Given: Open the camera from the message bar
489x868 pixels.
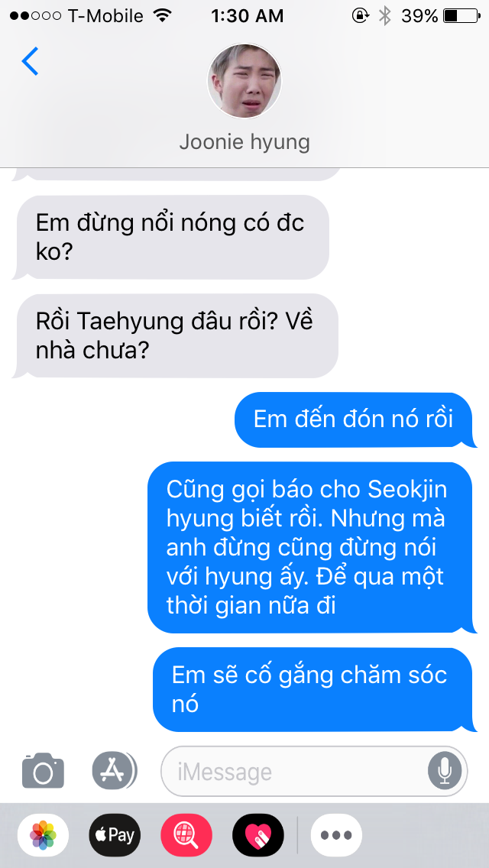Looking at the screenshot, I should (x=44, y=770).
